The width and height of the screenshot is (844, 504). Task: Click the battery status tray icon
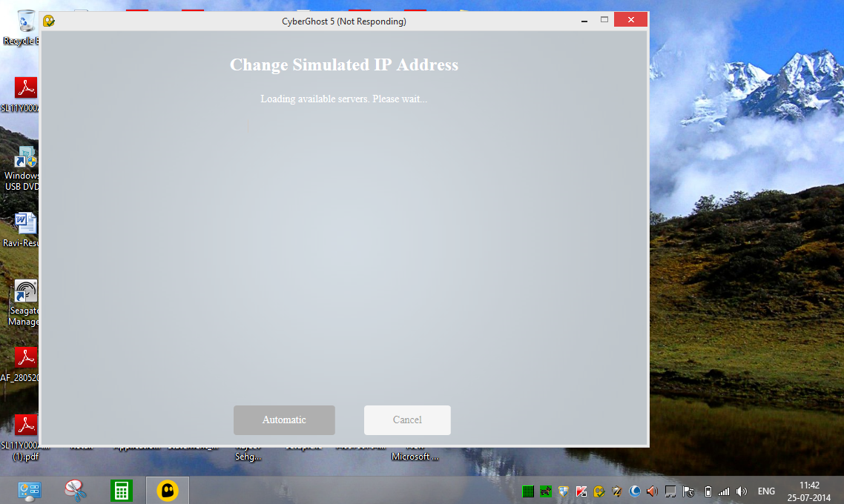708,491
